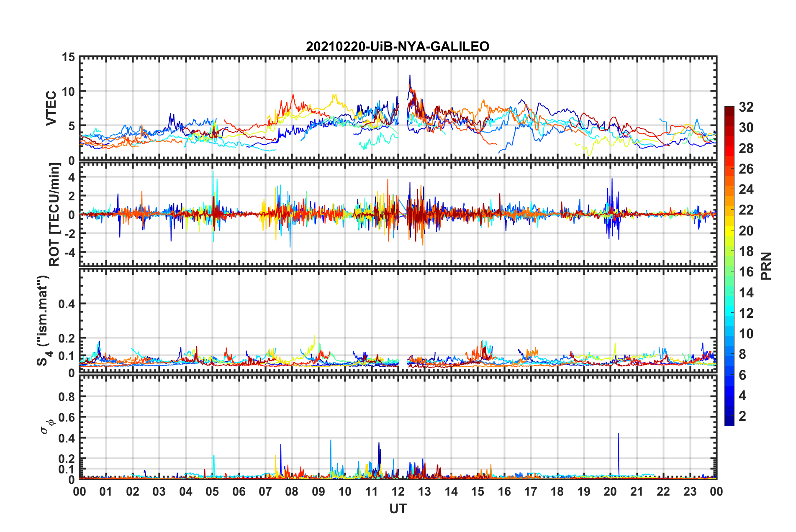The image size is (796, 532).
Task: Click x-axis hour tick 04
Action: (186, 491)
